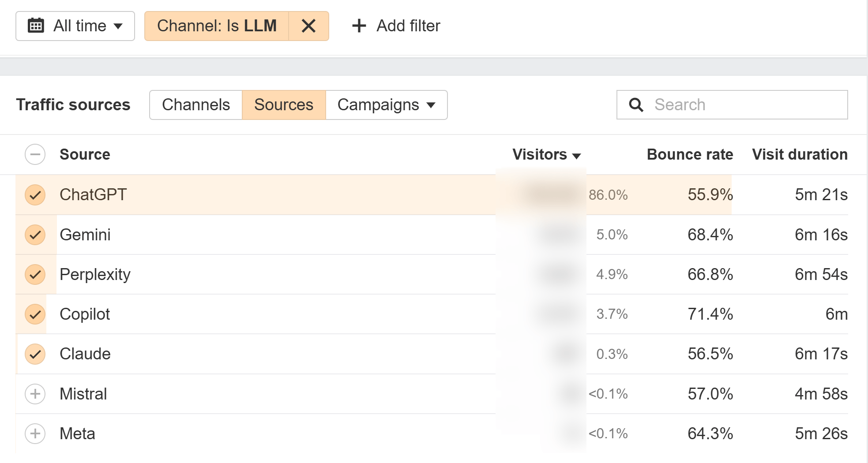The width and height of the screenshot is (868, 463).
Task: Remove the LLM channel filter via X icon
Action: click(x=309, y=26)
